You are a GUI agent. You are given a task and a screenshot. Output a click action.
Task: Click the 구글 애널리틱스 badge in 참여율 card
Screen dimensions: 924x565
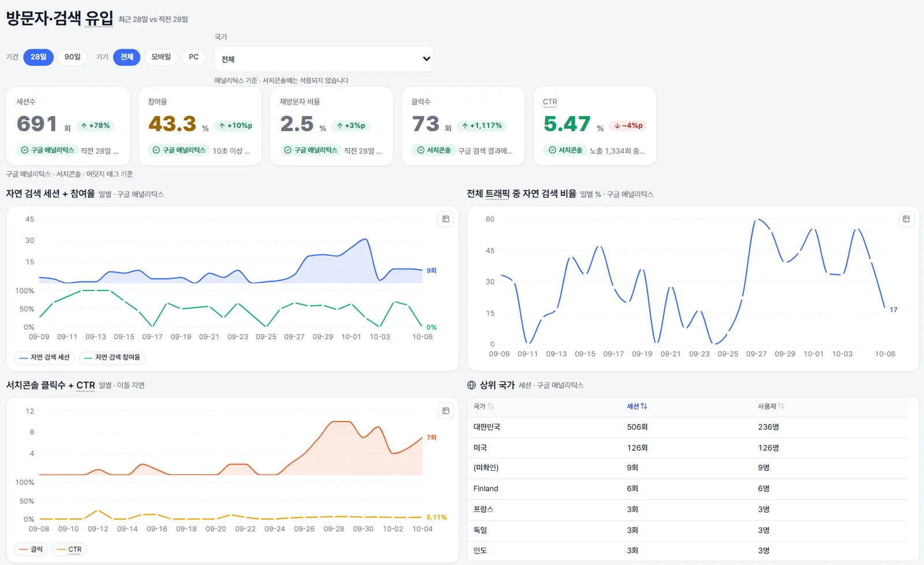179,150
